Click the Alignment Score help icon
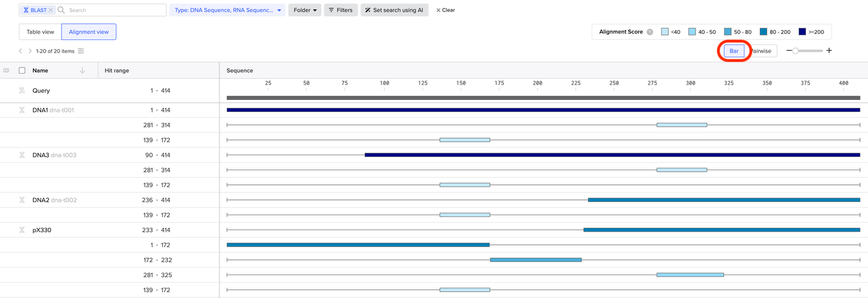 click(649, 32)
